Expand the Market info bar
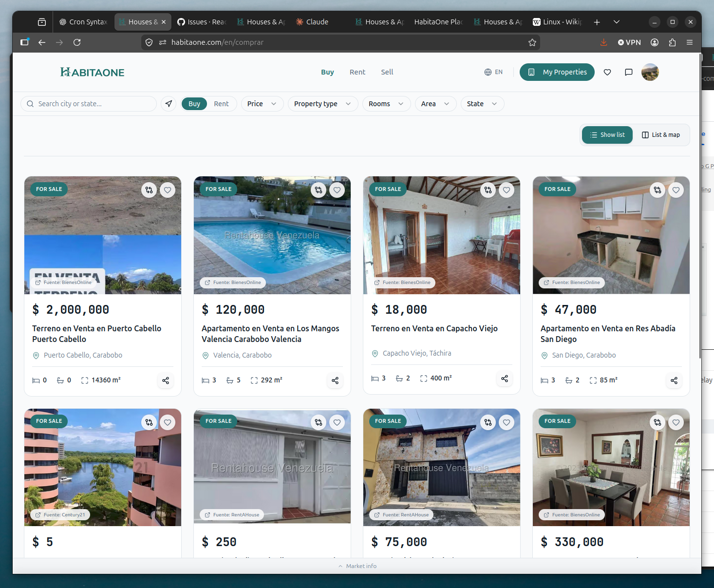Image resolution: width=714 pixels, height=588 pixels. click(x=357, y=566)
